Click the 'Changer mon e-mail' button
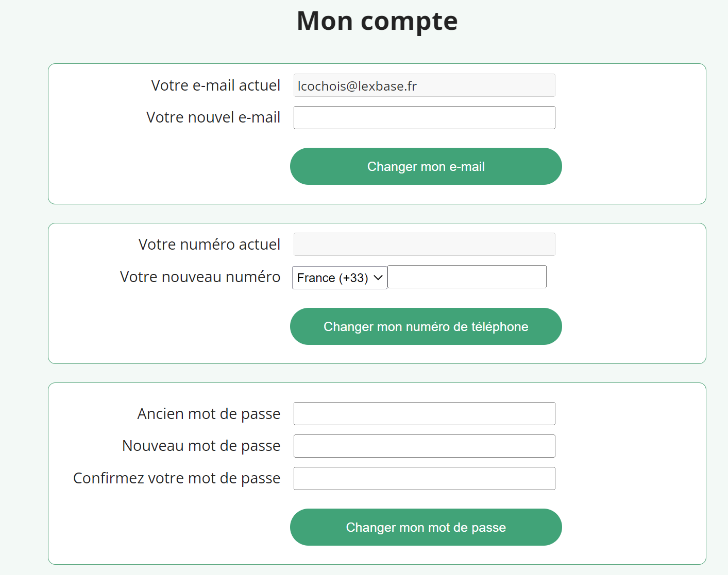The image size is (728, 575). 426,166
